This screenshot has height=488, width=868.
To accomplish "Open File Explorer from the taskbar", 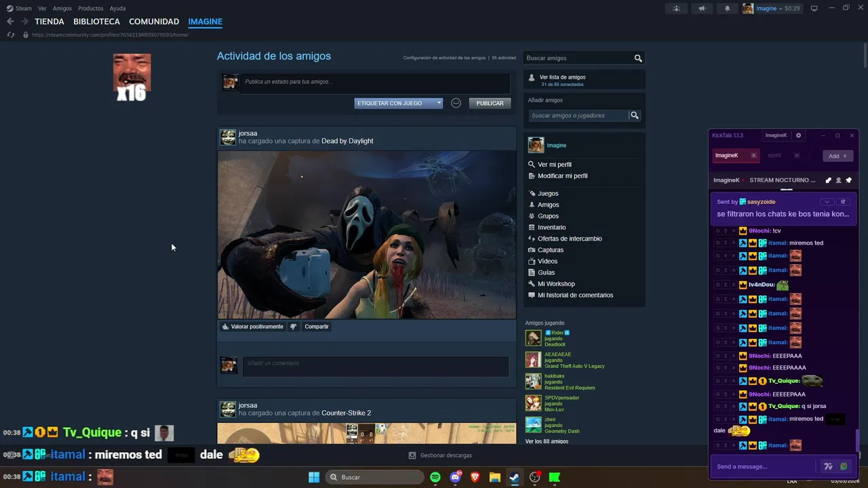I will (x=494, y=477).
